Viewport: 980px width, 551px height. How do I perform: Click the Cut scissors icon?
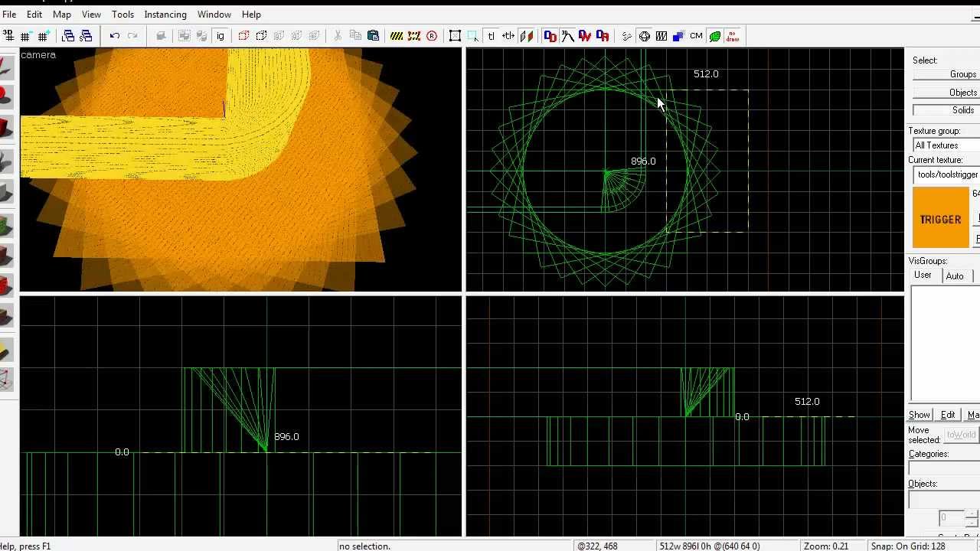[x=338, y=36]
